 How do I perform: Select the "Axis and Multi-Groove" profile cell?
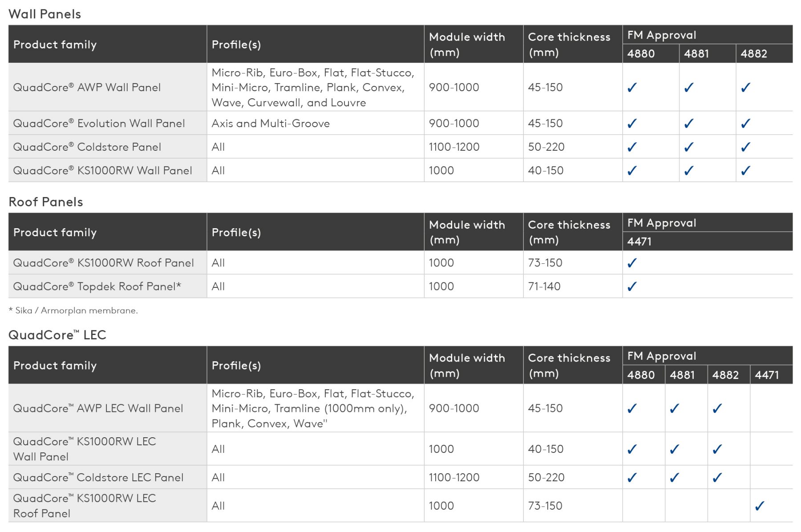pyautogui.click(x=271, y=123)
